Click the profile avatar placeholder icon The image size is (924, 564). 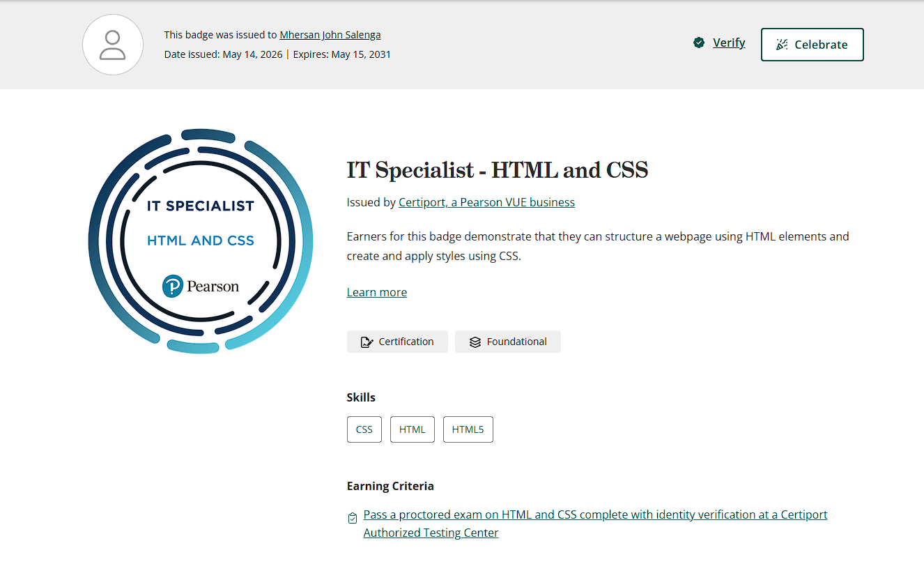113,45
